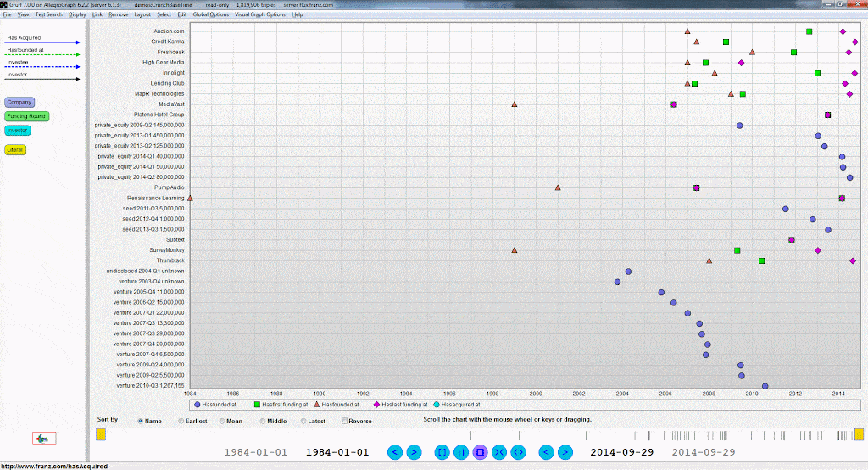Screen dimensions: 868x470
Task: Move the end date later with right arrow
Action: tap(565, 452)
